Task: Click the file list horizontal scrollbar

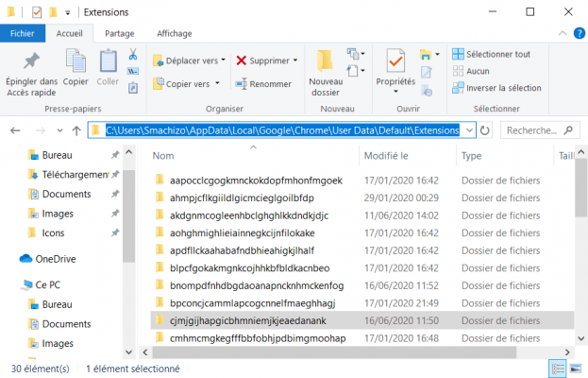Action: point(334,352)
